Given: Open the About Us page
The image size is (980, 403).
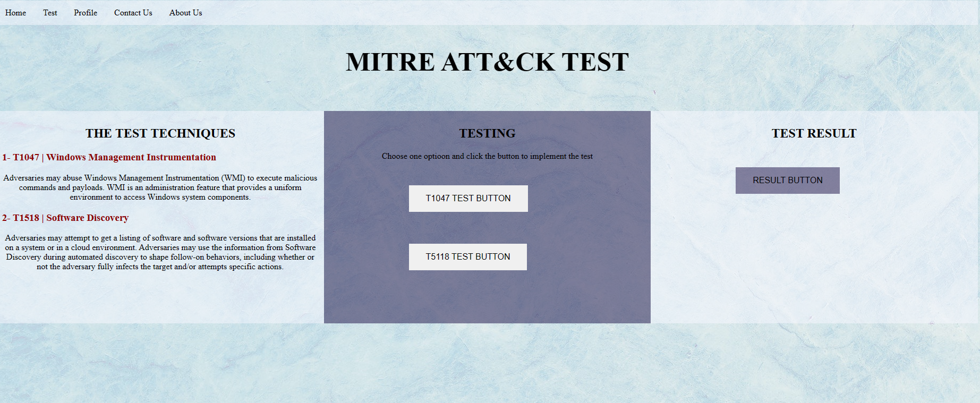Looking at the screenshot, I should pos(185,13).
